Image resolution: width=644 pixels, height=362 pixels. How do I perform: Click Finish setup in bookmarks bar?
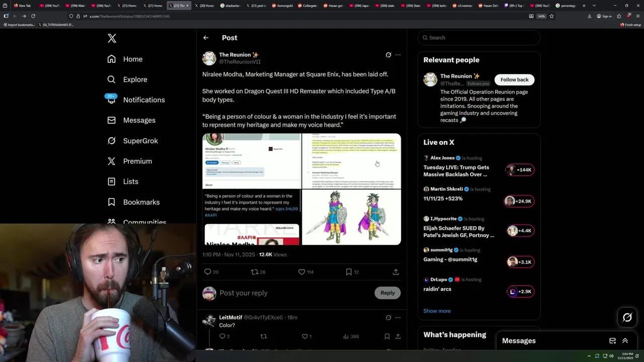point(630,25)
